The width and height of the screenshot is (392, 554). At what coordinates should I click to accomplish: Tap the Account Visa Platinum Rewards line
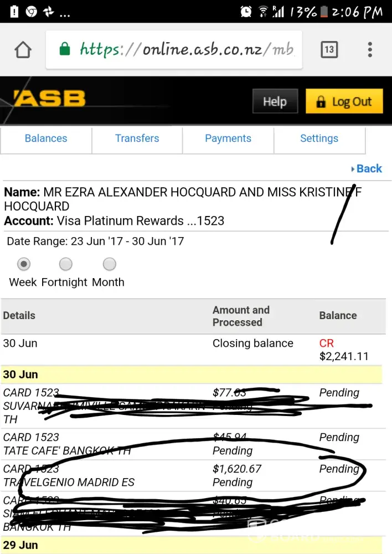(x=114, y=221)
